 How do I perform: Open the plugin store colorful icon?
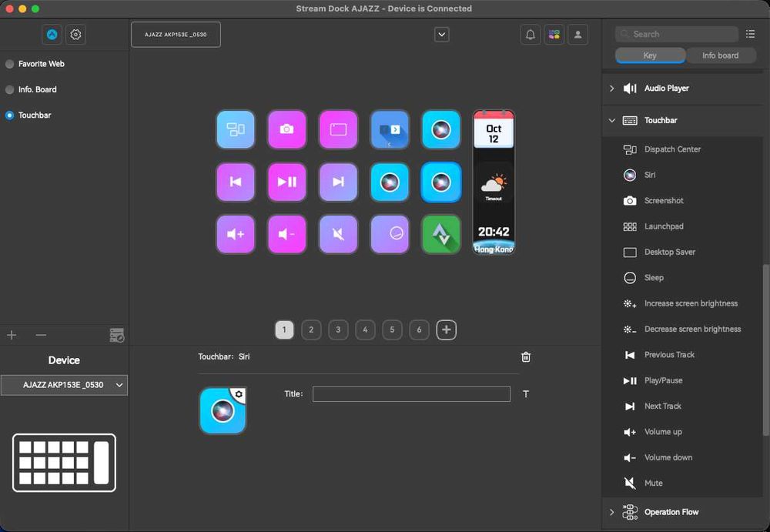click(x=554, y=35)
